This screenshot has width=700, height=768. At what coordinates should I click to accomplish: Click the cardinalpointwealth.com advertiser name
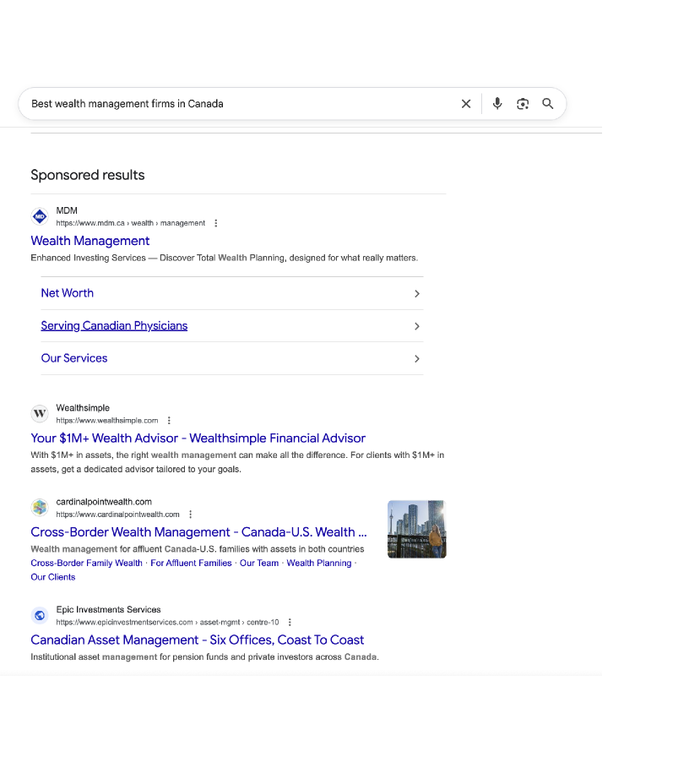pyautogui.click(x=104, y=502)
